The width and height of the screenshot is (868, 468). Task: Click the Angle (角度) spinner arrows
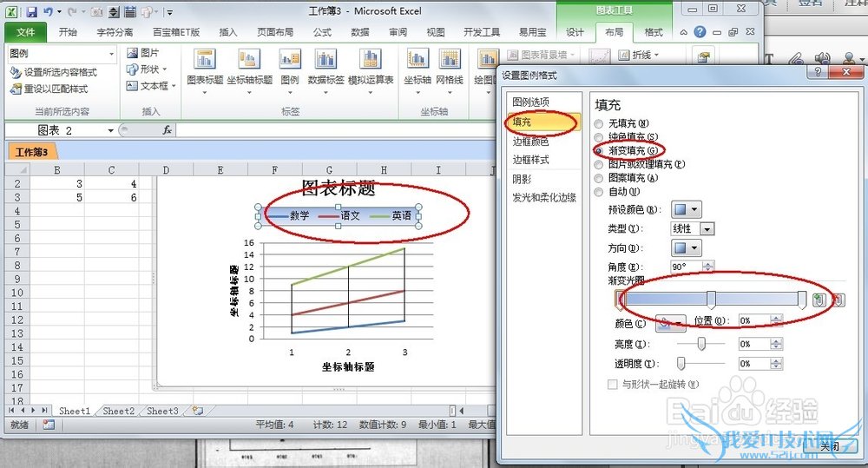click(708, 267)
